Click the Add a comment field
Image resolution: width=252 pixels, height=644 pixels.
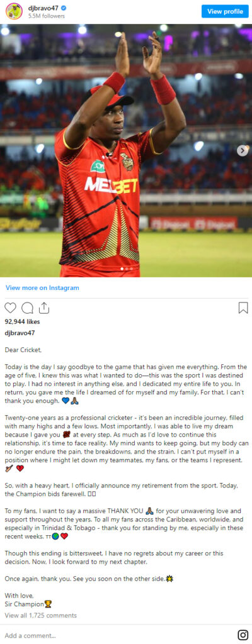coord(115,635)
